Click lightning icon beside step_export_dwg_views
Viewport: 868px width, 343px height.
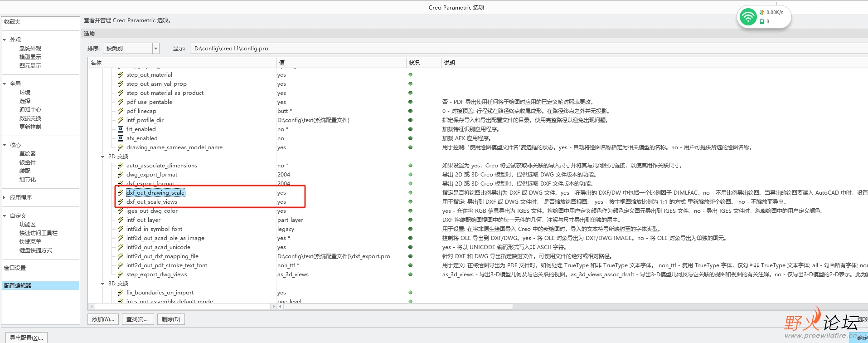(x=121, y=274)
